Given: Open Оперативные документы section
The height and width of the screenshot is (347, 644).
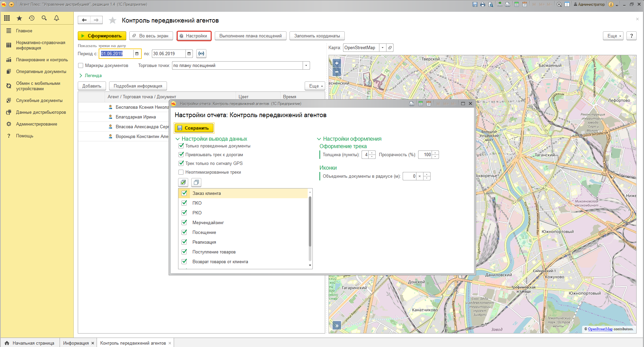Looking at the screenshot, I should click(x=41, y=72).
